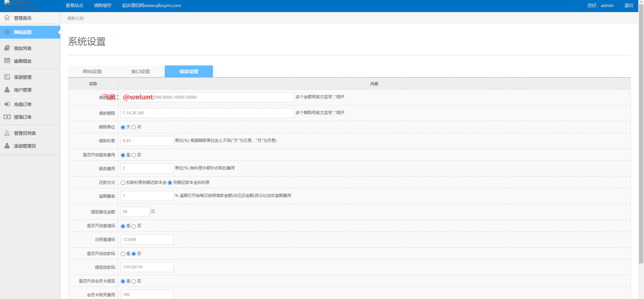The height and width of the screenshot is (299, 644).
Task: Open the 网站设置 tab
Action: [x=92, y=71]
